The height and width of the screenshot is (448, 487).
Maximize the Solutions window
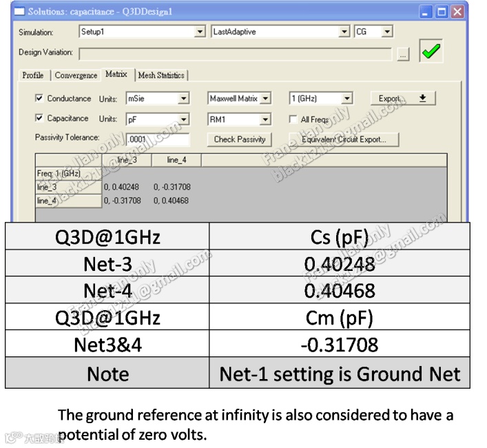pos(443,12)
